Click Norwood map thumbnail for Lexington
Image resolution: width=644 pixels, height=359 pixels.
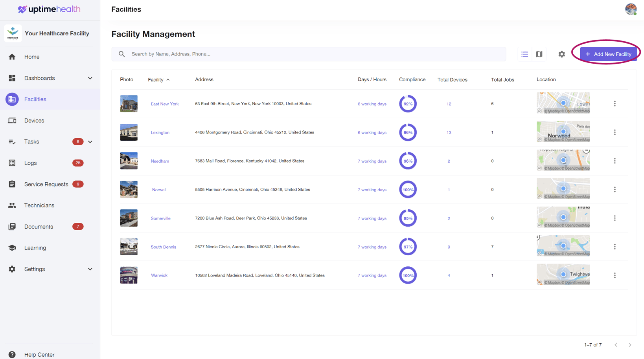tap(563, 132)
